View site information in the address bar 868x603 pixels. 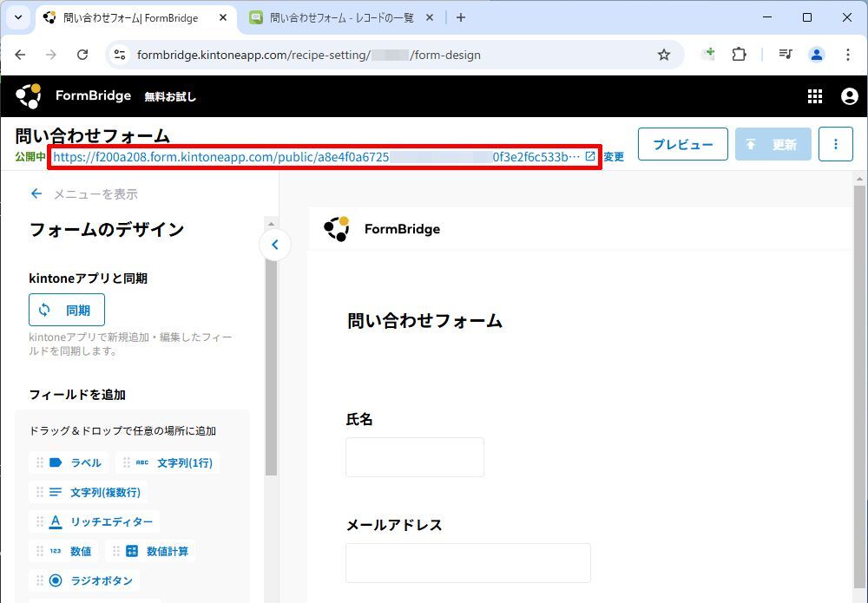point(120,54)
